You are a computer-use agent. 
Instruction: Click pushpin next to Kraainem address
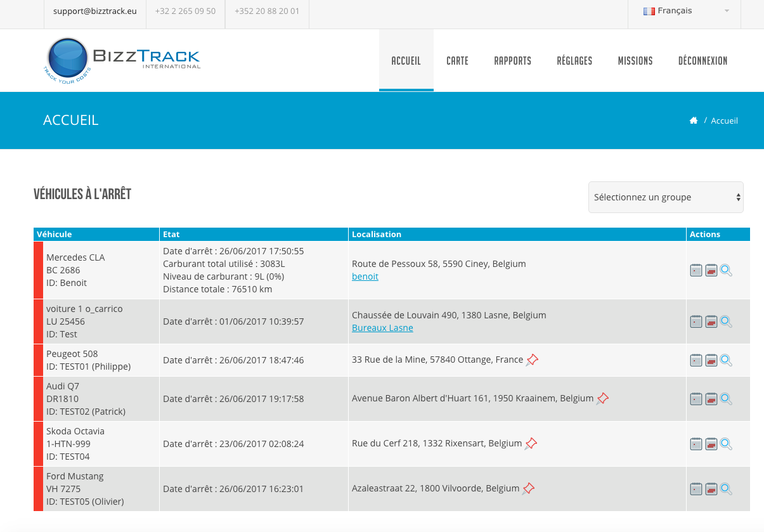pos(602,399)
